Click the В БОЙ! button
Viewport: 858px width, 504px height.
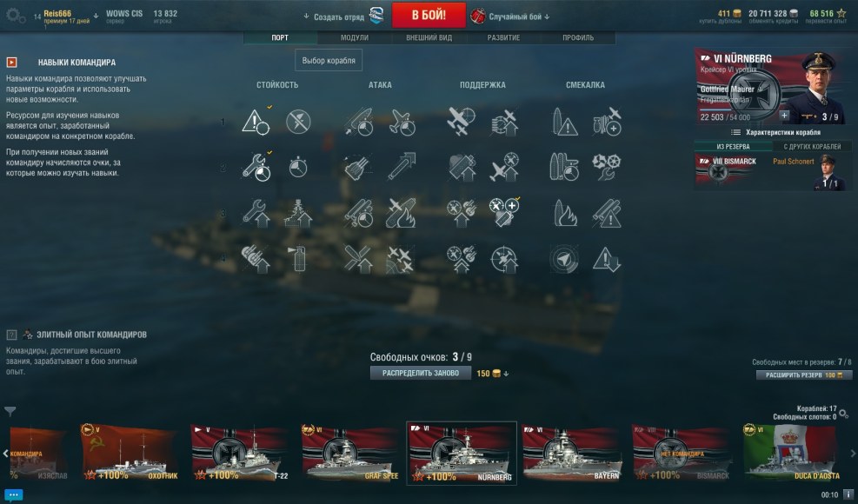pos(429,16)
